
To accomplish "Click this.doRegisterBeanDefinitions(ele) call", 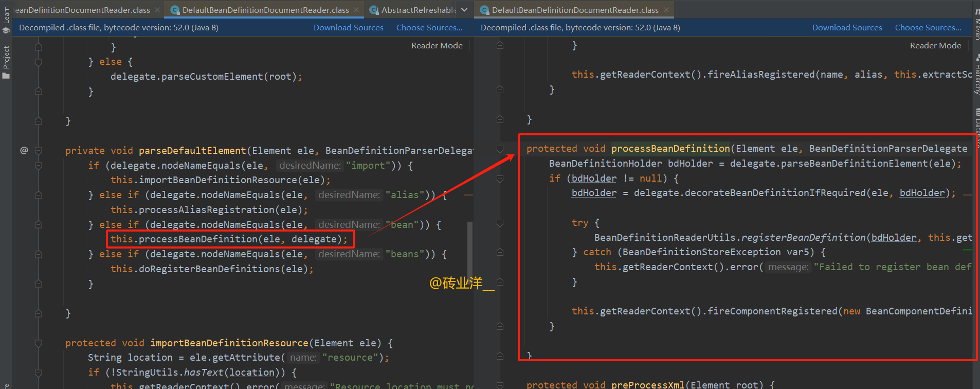I will pyautogui.click(x=212, y=269).
